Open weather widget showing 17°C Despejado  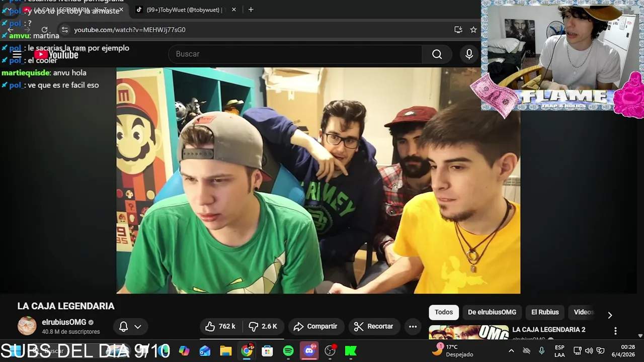[x=453, y=350]
